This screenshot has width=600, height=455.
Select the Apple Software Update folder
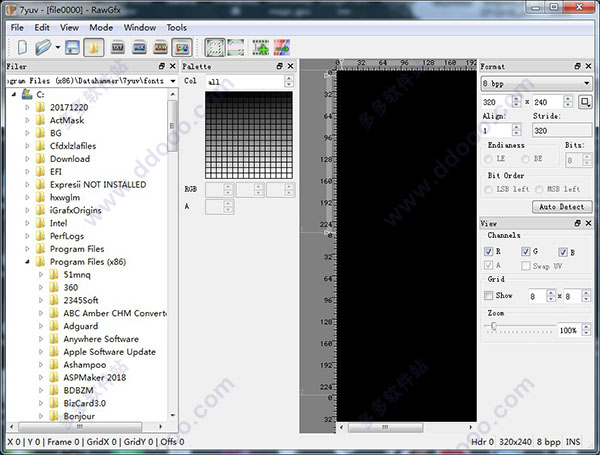(109, 352)
